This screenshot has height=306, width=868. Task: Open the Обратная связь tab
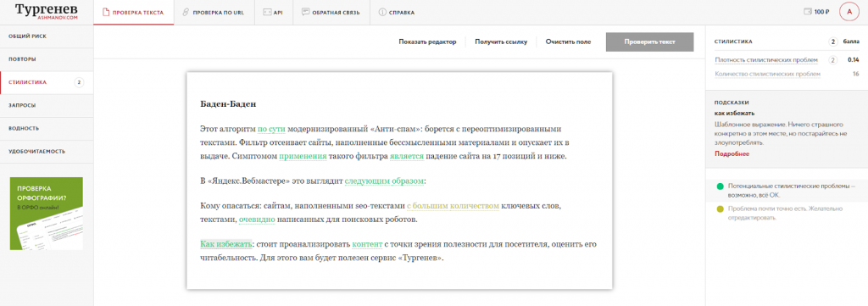[331, 12]
